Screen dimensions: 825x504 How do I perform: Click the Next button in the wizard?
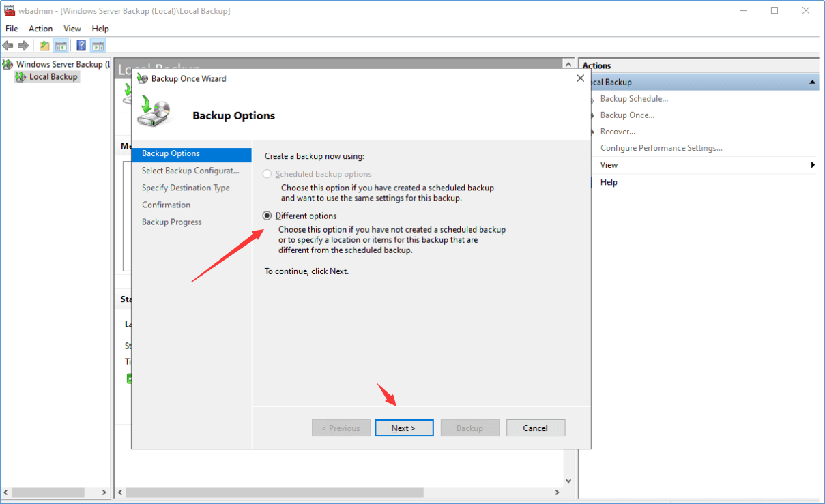[x=404, y=428]
